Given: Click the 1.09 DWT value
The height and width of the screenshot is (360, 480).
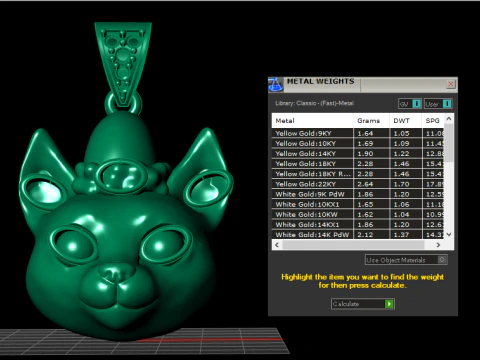Looking at the screenshot, I should 401,144.
